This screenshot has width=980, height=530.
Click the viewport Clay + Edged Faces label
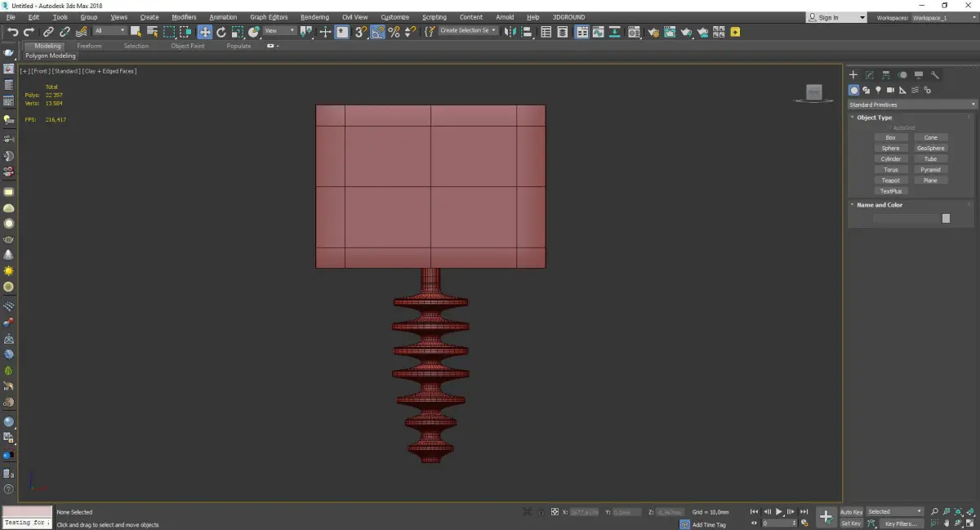[x=110, y=71]
